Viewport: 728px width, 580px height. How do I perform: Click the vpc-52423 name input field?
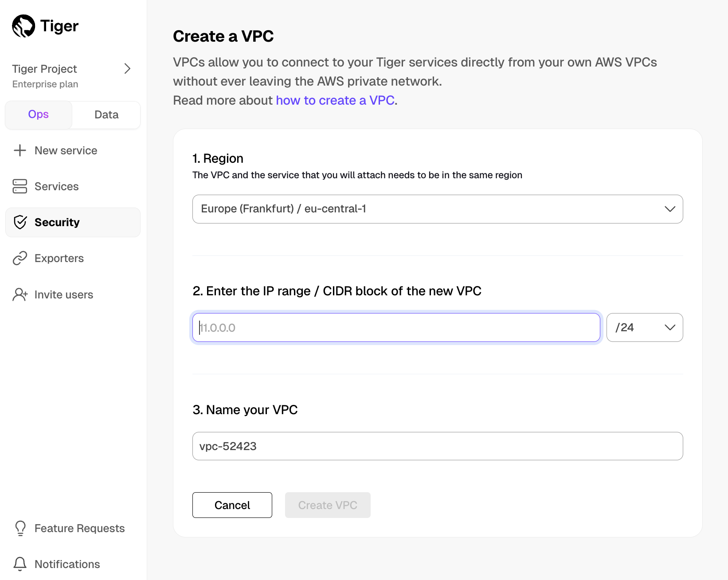click(x=437, y=446)
